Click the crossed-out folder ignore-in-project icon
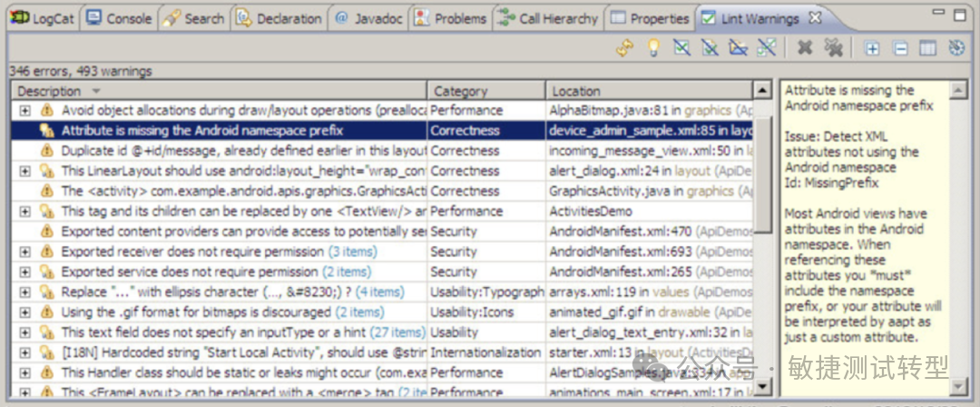This screenshot has width=980, height=407. tap(738, 47)
